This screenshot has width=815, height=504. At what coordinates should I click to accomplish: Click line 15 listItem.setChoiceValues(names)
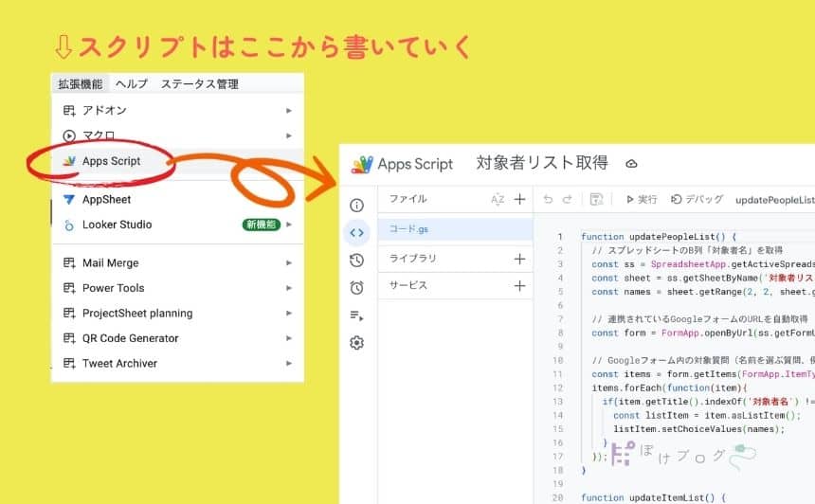pyautogui.click(x=699, y=429)
